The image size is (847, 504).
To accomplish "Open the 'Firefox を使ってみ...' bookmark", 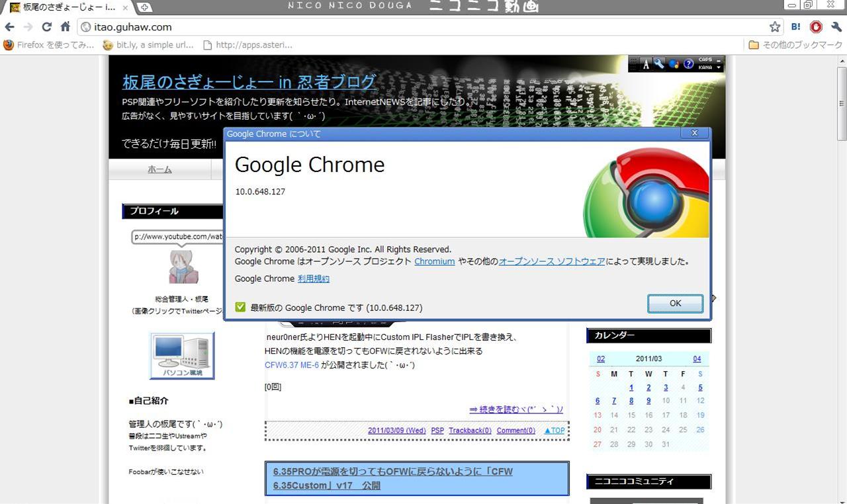I will point(49,45).
